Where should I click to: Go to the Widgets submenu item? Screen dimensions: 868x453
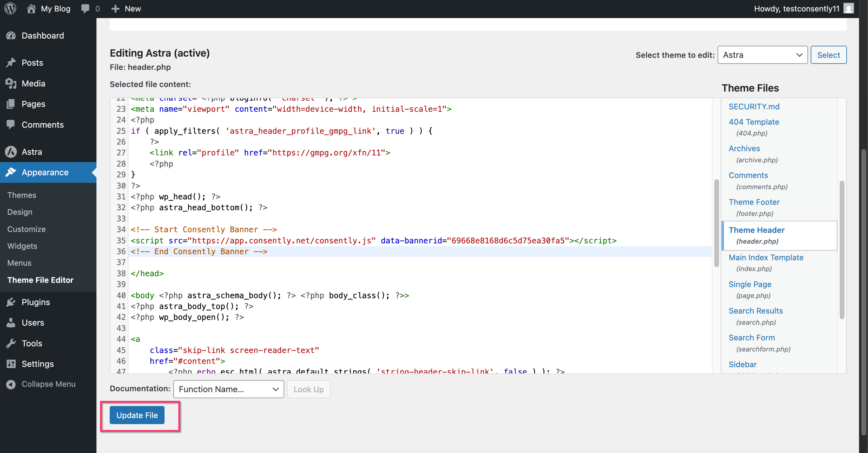point(22,246)
